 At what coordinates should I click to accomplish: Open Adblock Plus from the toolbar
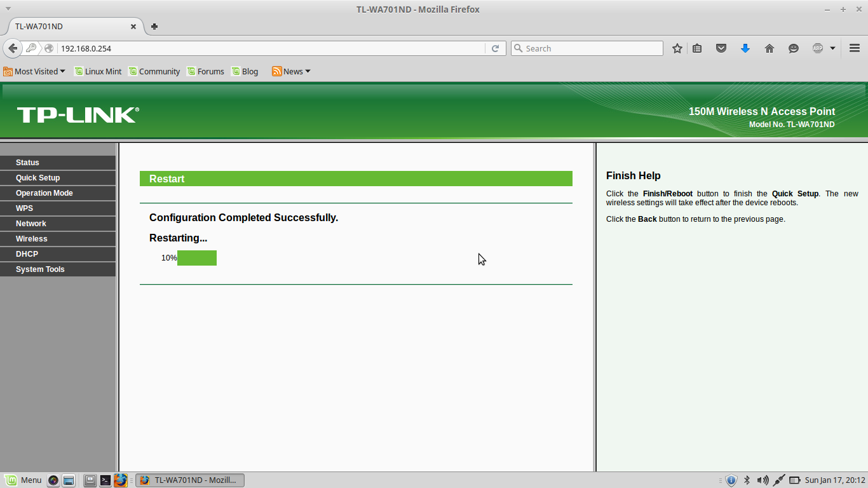click(818, 48)
